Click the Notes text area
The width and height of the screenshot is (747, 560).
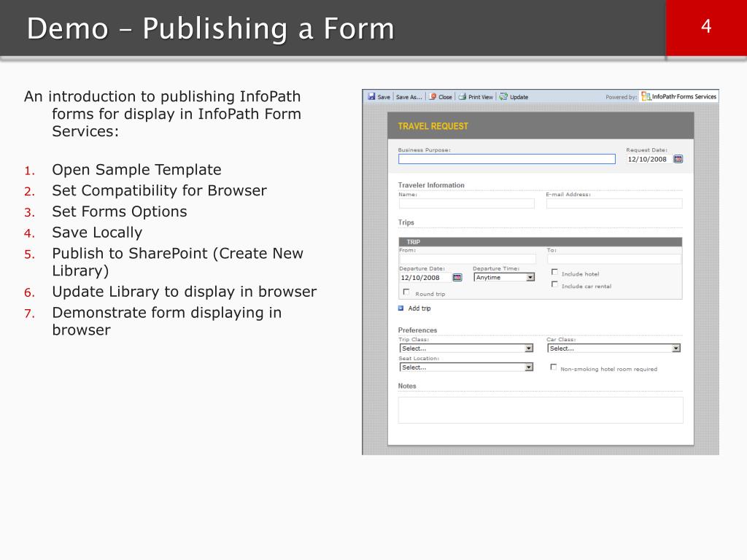[541, 410]
